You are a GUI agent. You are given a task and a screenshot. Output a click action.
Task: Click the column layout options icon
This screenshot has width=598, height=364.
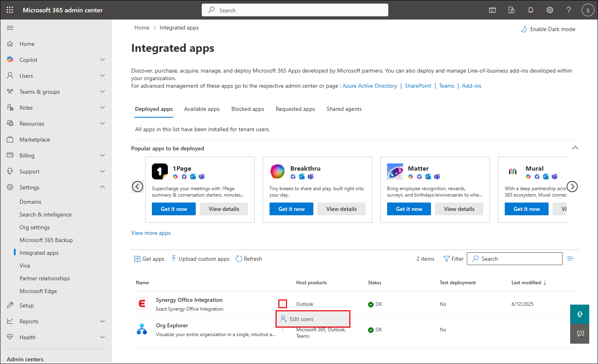click(x=570, y=259)
